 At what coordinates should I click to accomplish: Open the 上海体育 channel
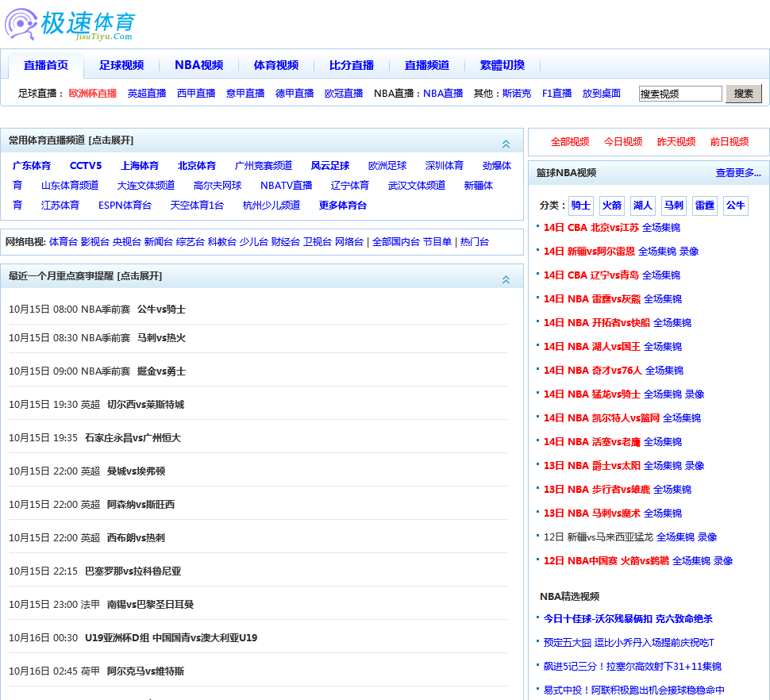click(140, 165)
